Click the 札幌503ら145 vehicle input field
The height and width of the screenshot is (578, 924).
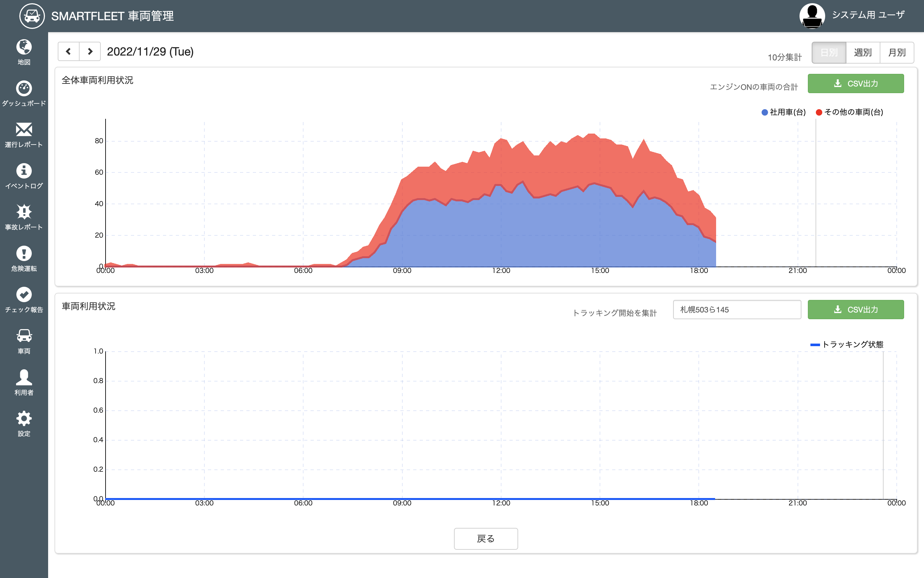click(x=737, y=309)
